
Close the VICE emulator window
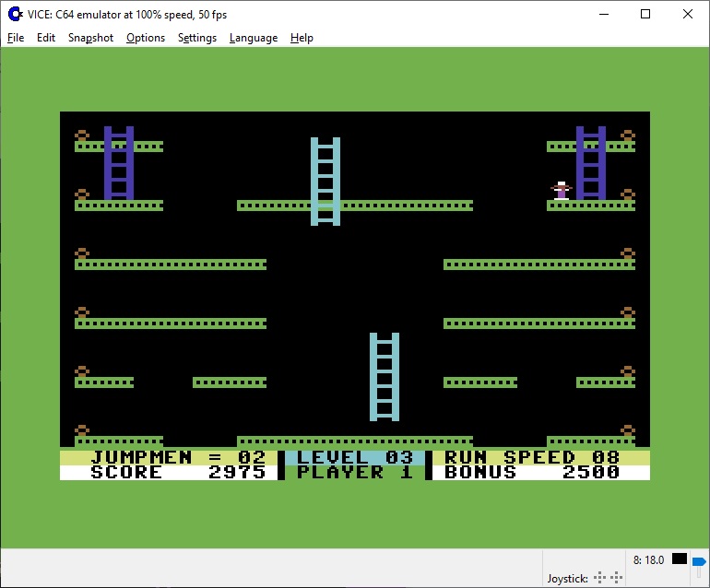(x=687, y=14)
